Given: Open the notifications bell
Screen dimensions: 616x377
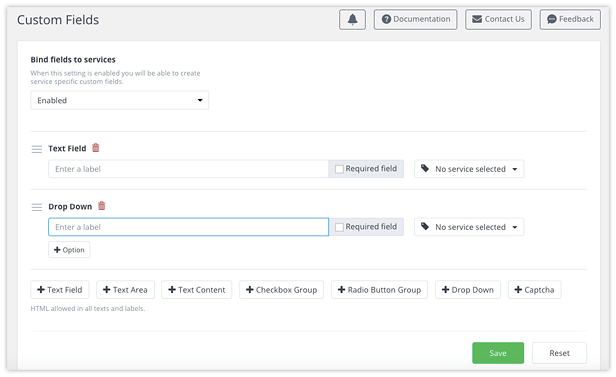Looking at the screenshot, I should click(x=352, y=19).
